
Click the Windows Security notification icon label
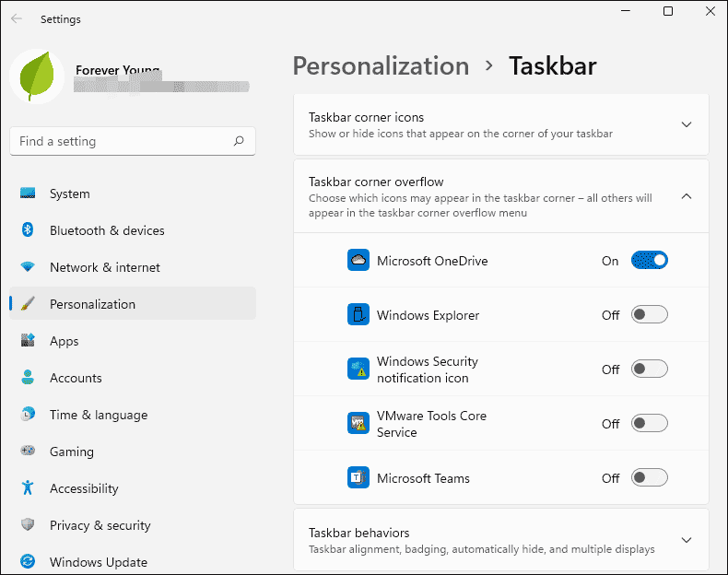pos(428,369)
